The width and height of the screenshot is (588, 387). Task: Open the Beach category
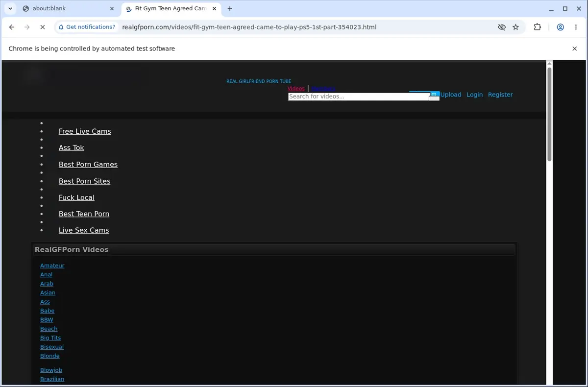tap(49, 329)
